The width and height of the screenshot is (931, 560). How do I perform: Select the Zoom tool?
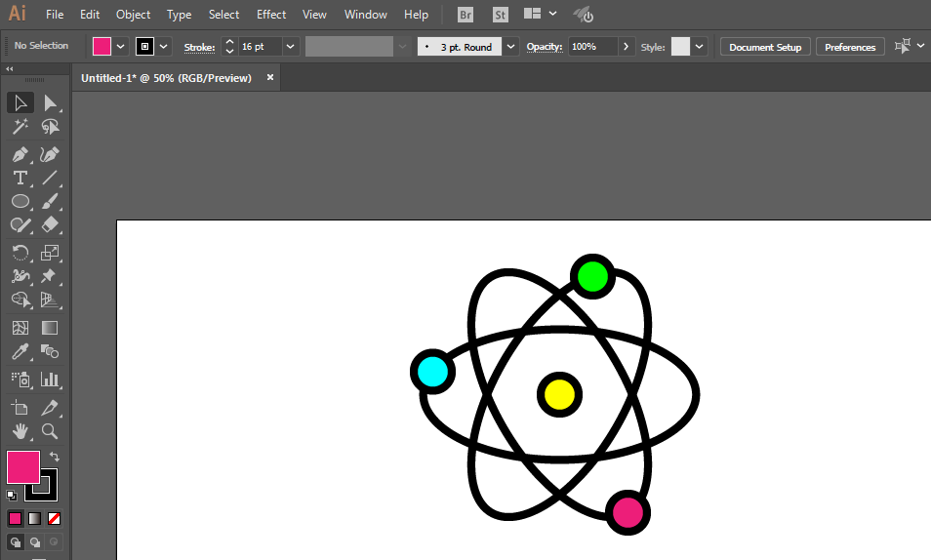(x=50, y=431)
